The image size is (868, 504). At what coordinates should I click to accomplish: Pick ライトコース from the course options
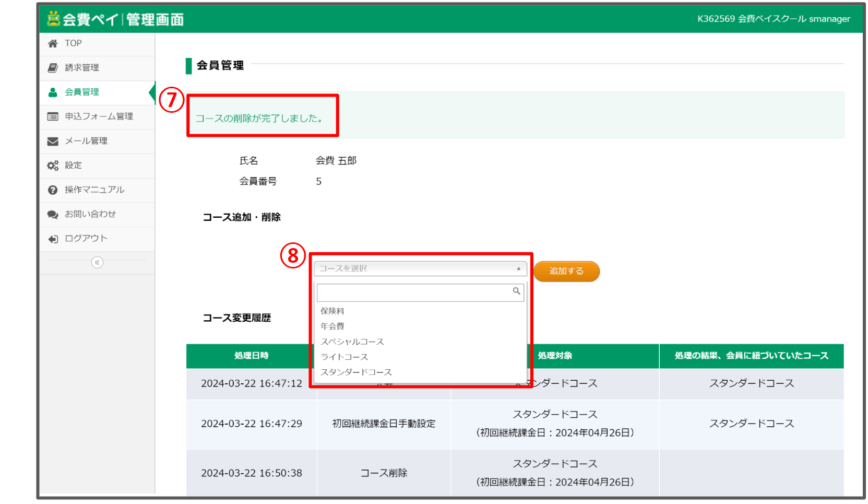coord(344,357)
